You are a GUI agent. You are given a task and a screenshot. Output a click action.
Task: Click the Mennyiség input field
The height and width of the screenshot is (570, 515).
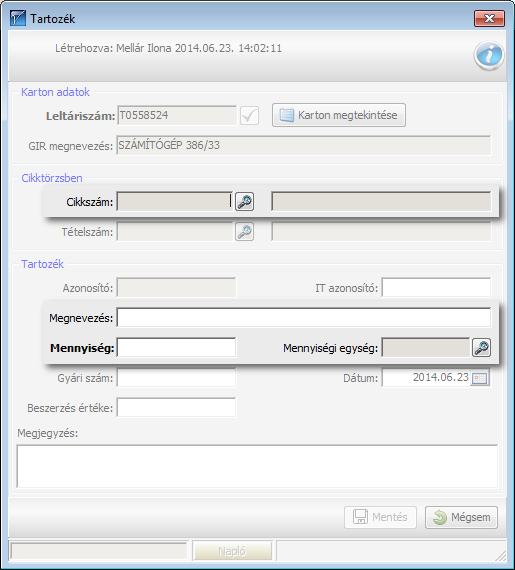pyautogui.click(x=176, y=348)
